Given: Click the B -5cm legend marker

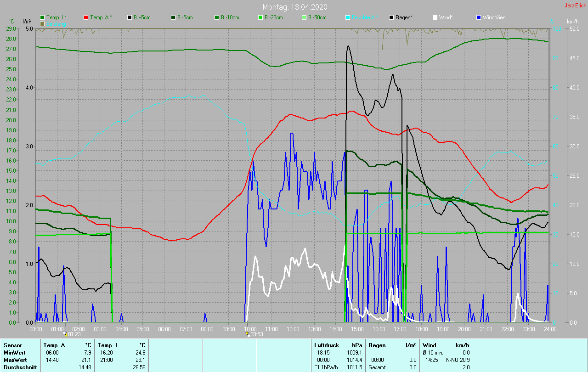Looking at the screenshot, I should [x=174, y=17].
